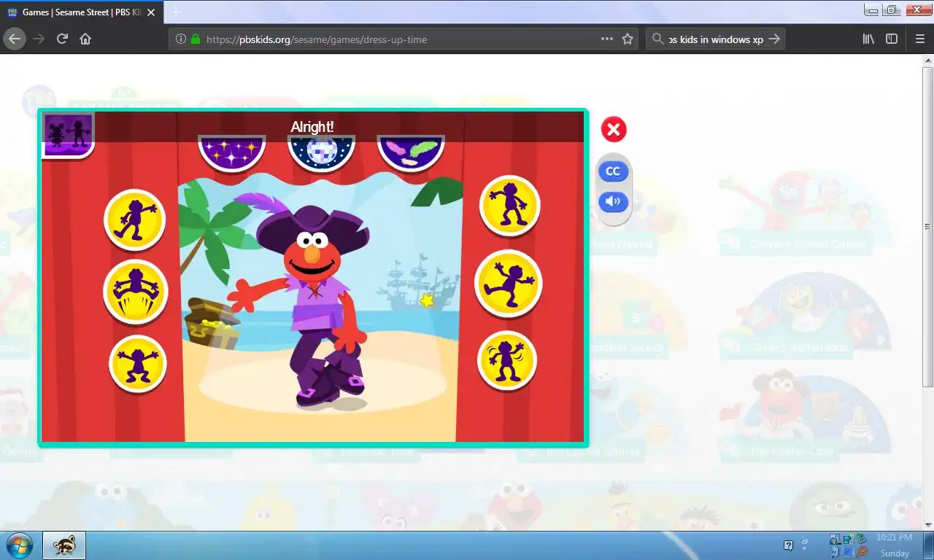
Task: Go back to the previous page
Action: [x=15, y=39]
